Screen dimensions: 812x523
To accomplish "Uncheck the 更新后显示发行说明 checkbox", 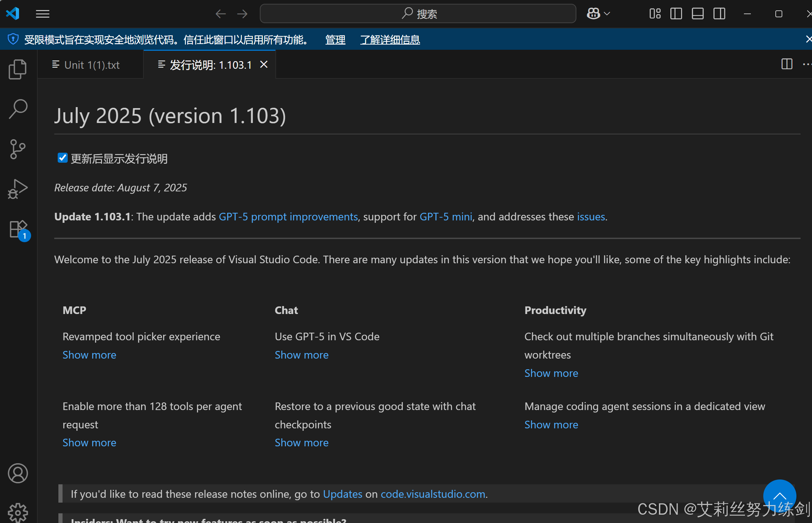I will tap(63, 158).
